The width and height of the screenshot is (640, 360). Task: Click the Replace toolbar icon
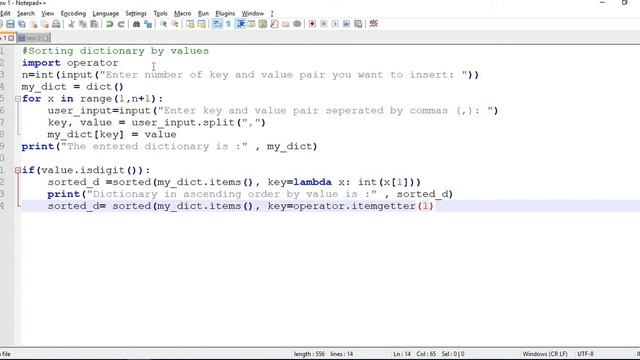pyautogui.click(x=148, y=24)
